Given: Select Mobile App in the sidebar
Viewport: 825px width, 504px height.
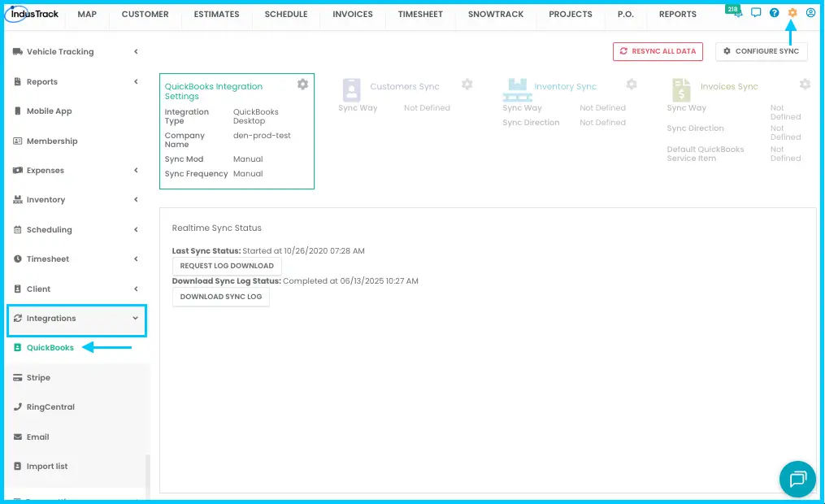Looking at the screenshot, I should (49, 111).
